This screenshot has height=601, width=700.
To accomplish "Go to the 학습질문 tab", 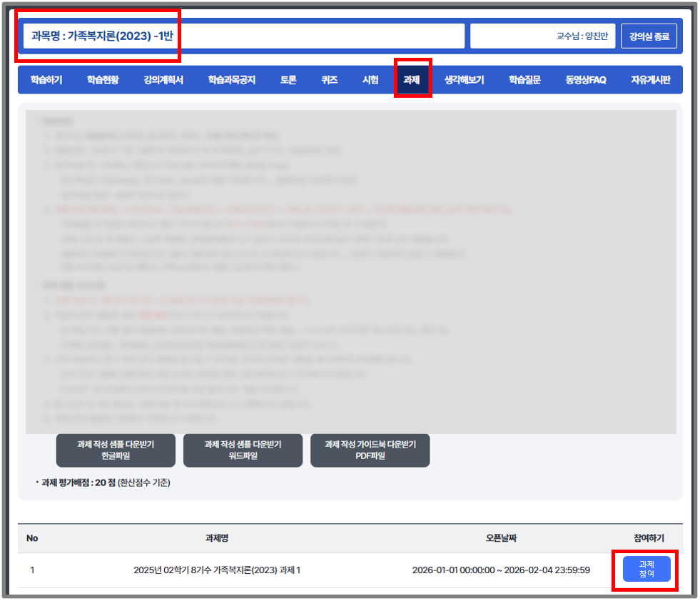I will 524,80.
